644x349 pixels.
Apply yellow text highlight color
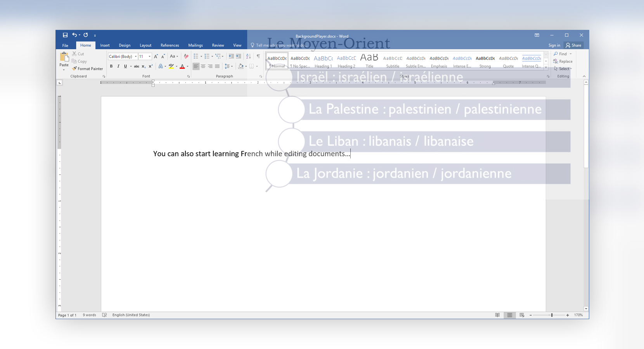point(171,66)
